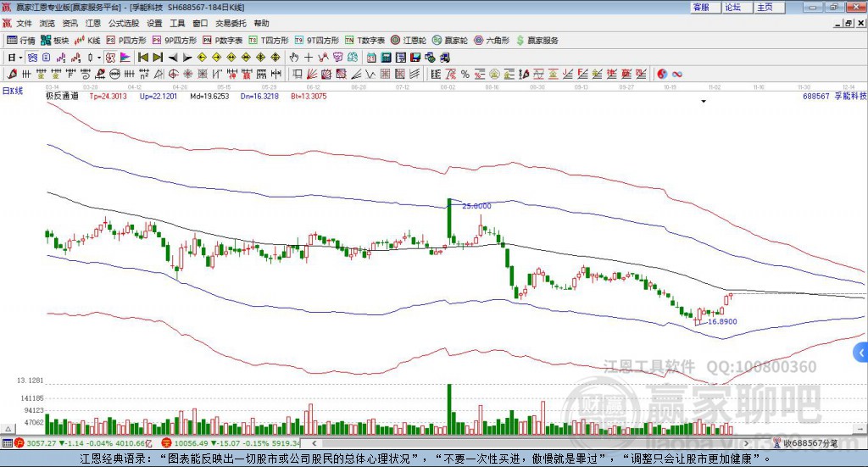
Task: Click the Up=22.1201 value
Action: (x=159, y=97)
